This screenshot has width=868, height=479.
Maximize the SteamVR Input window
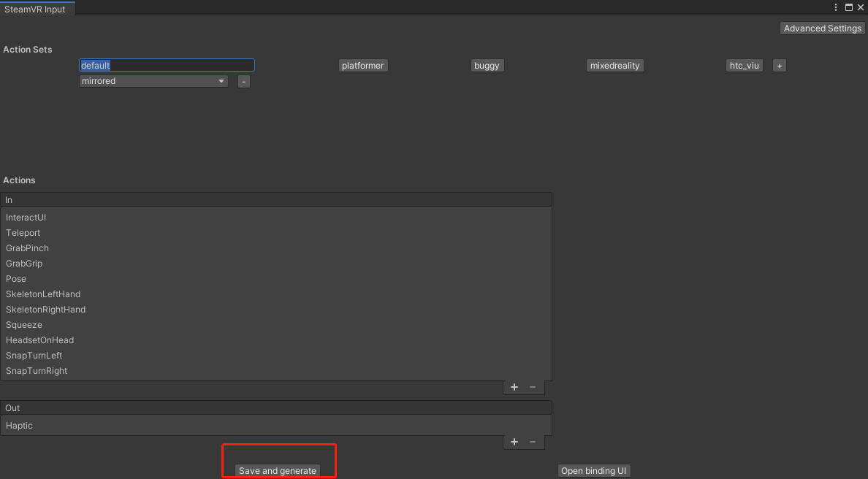[x=848, y=7]
